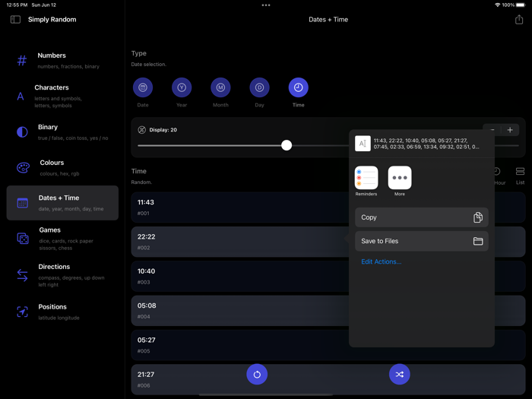The height and width of the screenshot is (399, 532).
Task: Increase display count with plus button
Action: click(510, 130)
